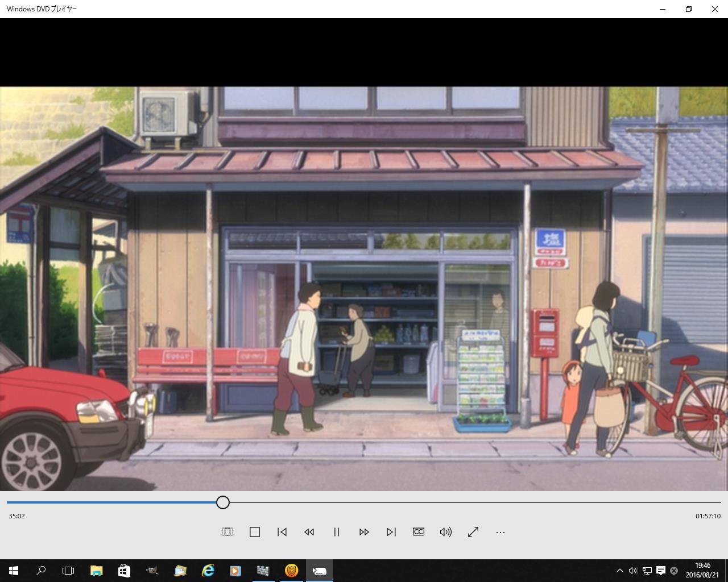Click the elapsed time 35:02
The height and width of the screenshot is (582, 728).
[x=16, y=516]
